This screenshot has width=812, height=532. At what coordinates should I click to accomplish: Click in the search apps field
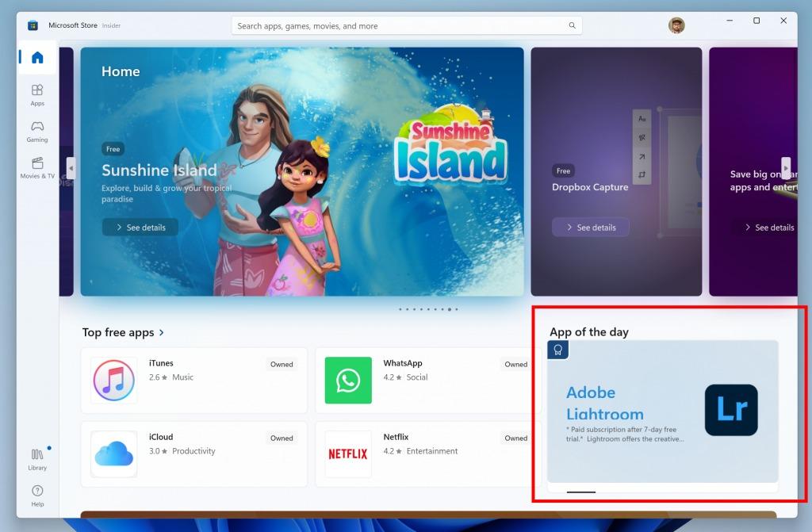[407, 25]
